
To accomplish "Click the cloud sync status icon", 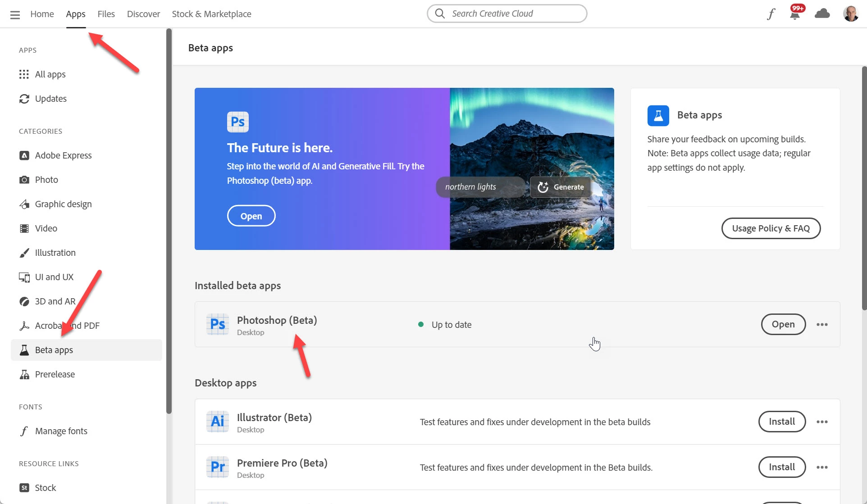I will tap(822, 14).
